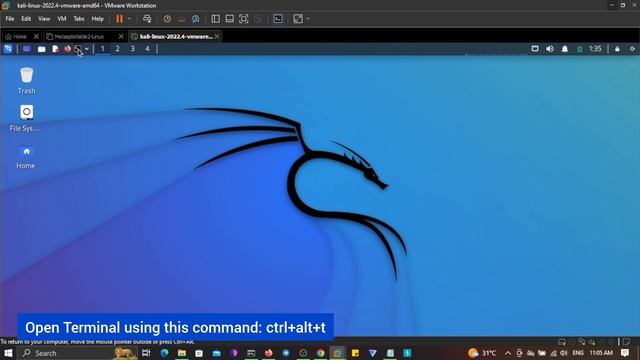Enter full screen mode icon
640x360 pixels.
coord(244,19)
